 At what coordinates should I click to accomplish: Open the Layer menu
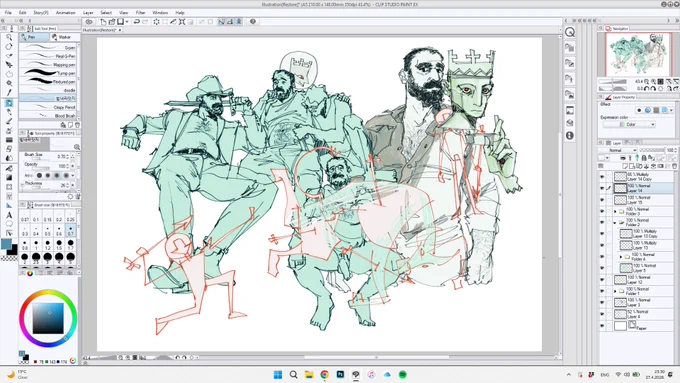88,13
